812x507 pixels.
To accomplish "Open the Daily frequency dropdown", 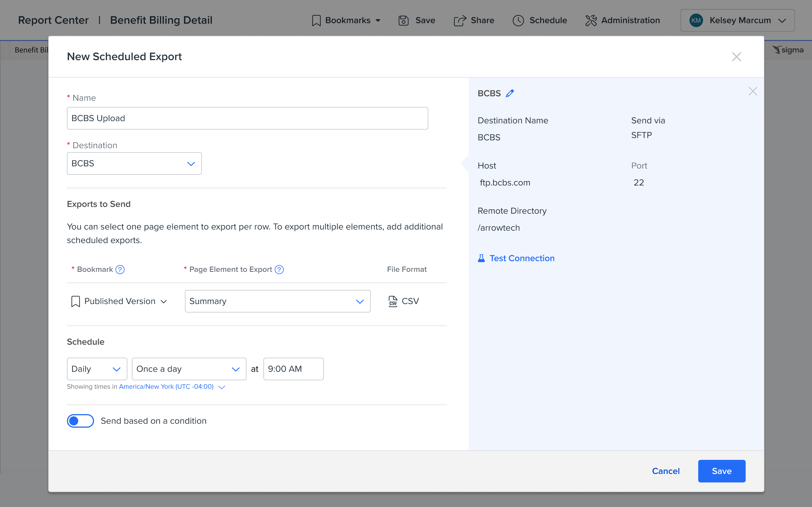I will pyautogui.click(x=97, y=369).
